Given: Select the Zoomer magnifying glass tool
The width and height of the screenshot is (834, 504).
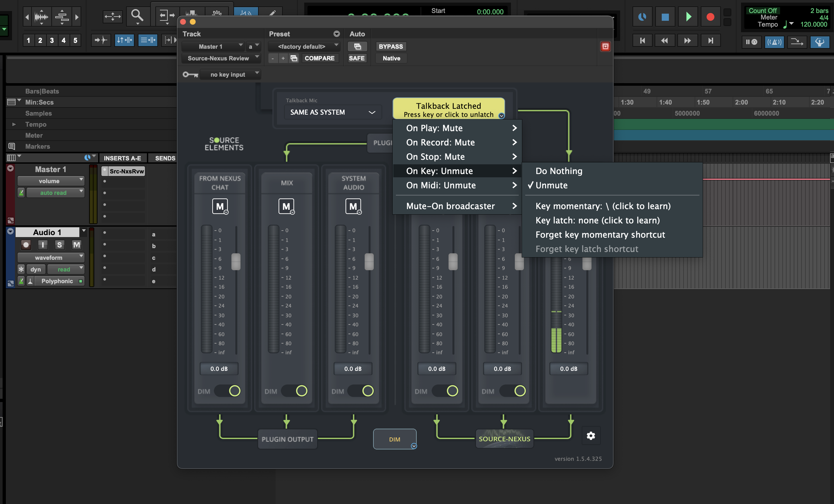Looking at the screenshot, I should pyautogui.click(x=137, y=16).
